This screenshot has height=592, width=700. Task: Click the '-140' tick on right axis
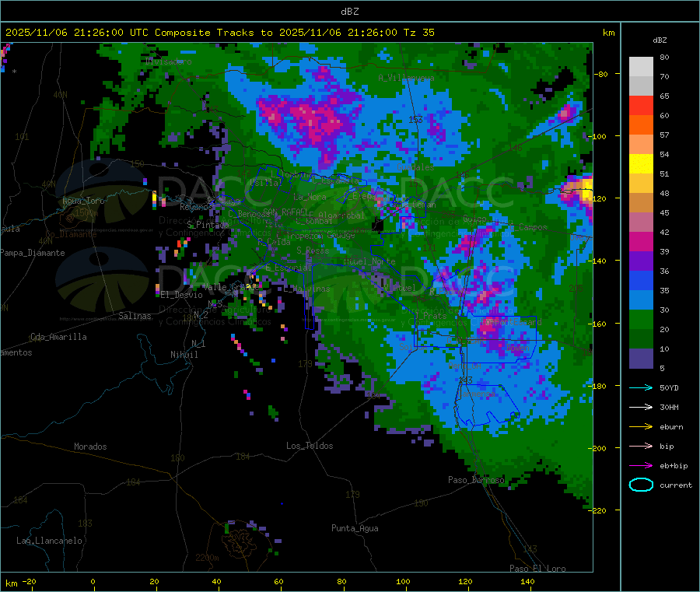pos(598,261)
